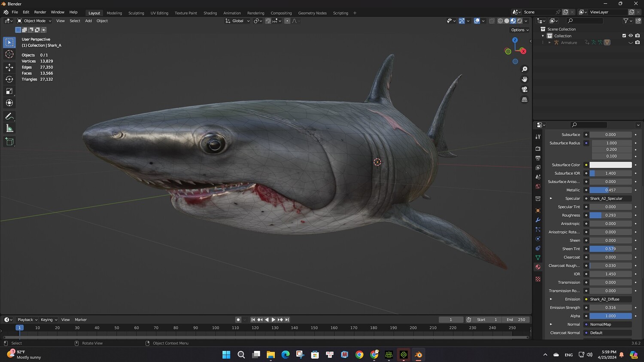Toggle the Collection exclude checkbox in the outliner

624,36
